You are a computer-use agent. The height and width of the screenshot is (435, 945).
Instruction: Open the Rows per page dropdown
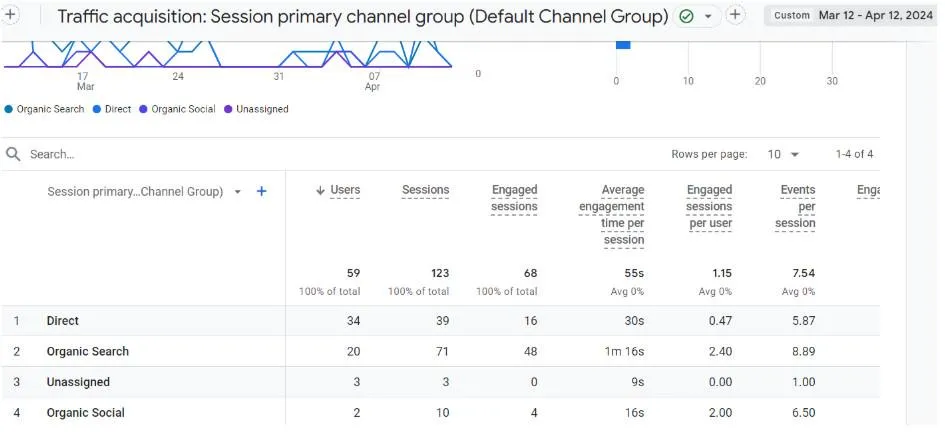point(784,154)
